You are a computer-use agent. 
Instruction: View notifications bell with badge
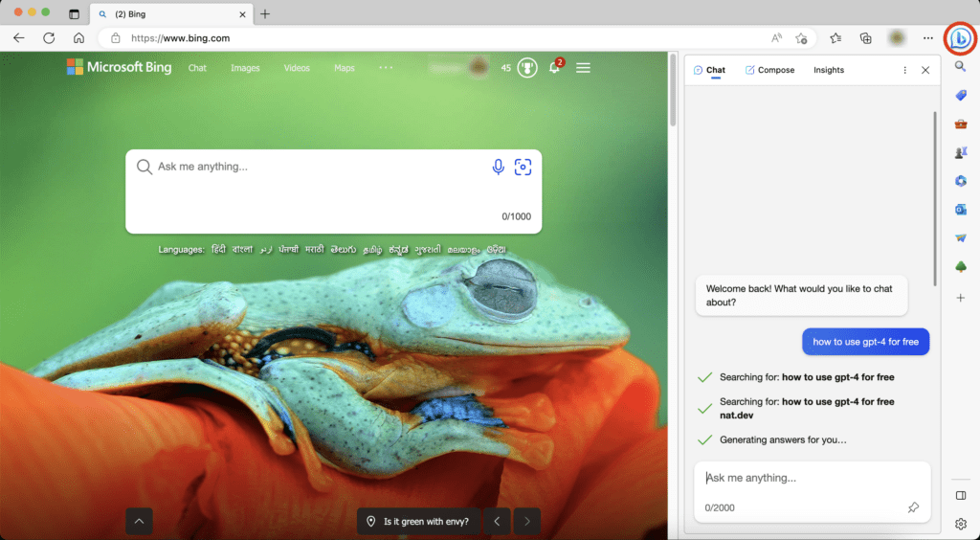tap(555, 67)
